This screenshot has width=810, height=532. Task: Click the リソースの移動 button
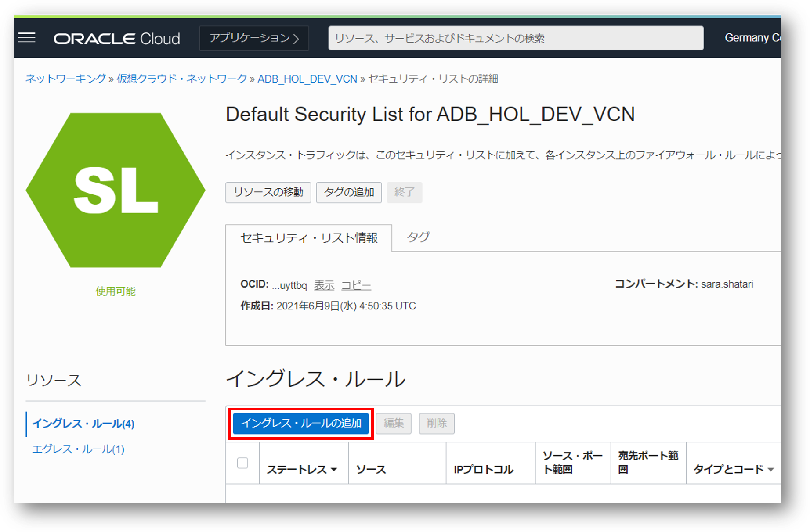point(268,192)
